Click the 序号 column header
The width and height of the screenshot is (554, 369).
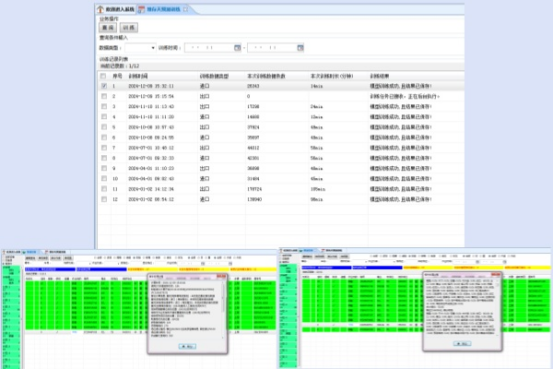(x=117, y=76)
